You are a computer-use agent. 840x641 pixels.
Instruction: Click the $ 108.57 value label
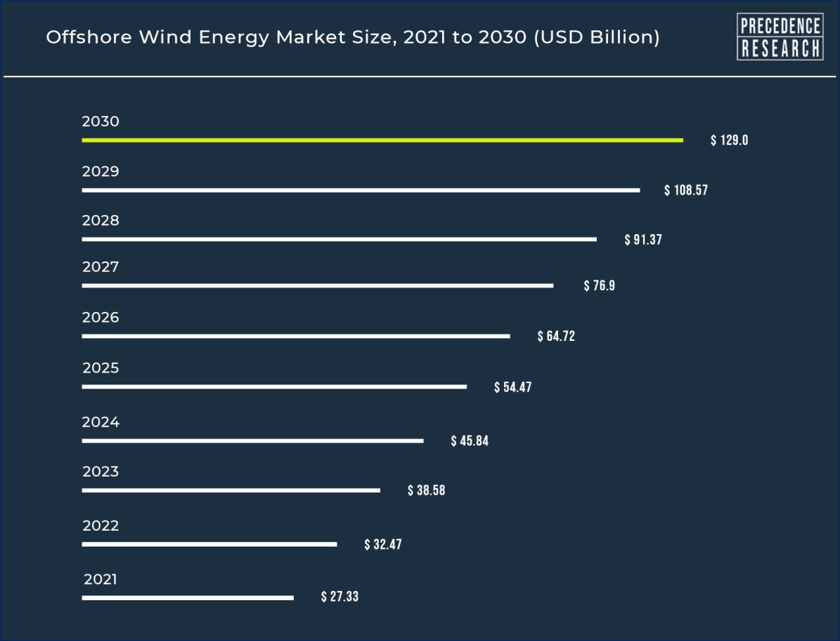(x=685, y=190)
